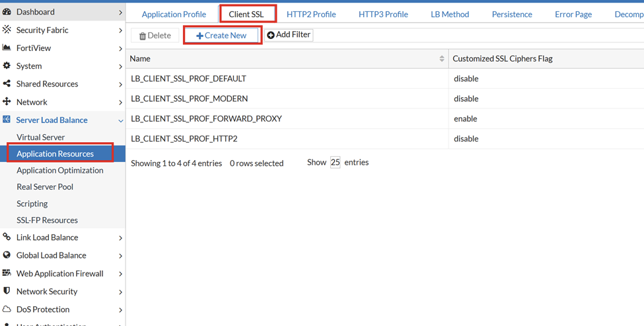Select the LB_CLIENT_SSL_PROF_MODERN row
Image resolution: width=644 pixels, height=326 pixels.
385,99
